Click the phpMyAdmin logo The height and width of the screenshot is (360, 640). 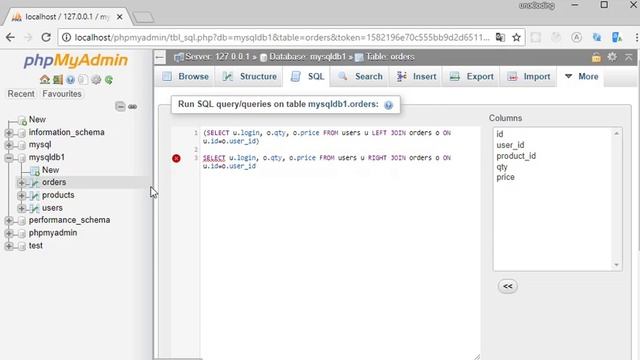coord(76,60)
